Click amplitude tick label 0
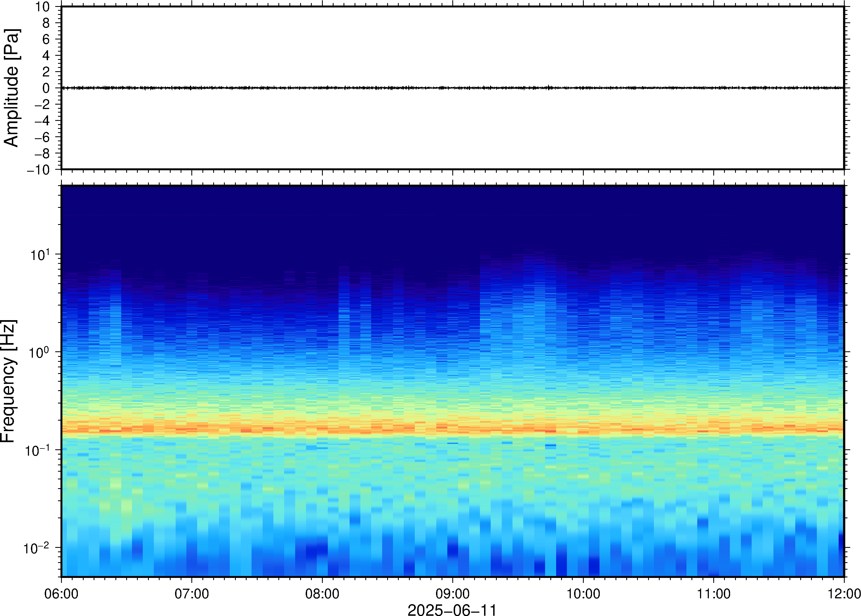 (46, 88)
